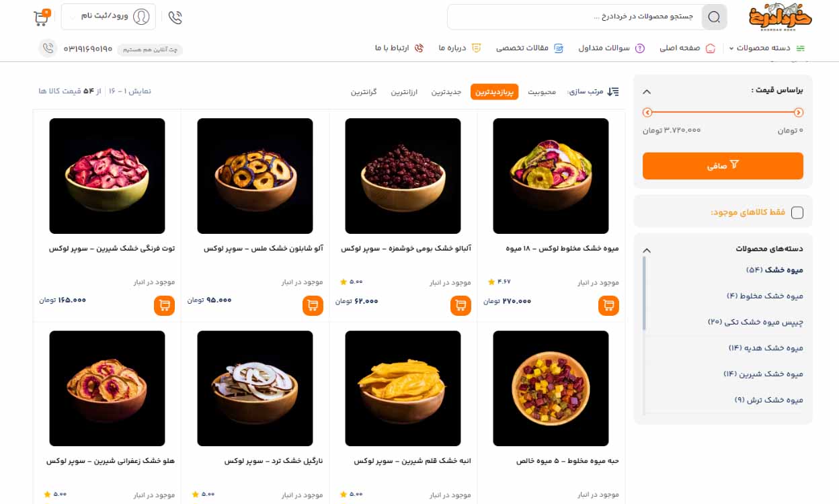Viewport: 839px width, 504px height.
Task: Click cart icon on آلبالو خشک بومی product
Action: pos(461,305)
